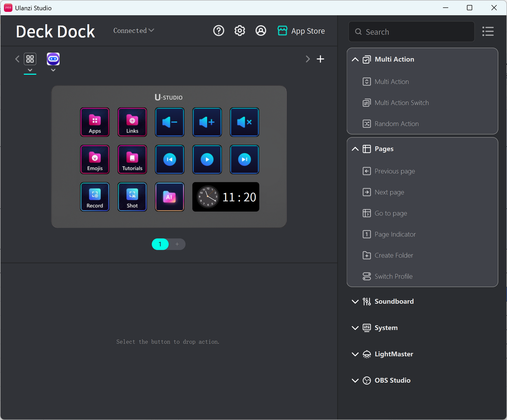The width and height of the screenshot is (507, 420).
Task: Toggle the action list view icon
Action: click(x=488, y=31)
